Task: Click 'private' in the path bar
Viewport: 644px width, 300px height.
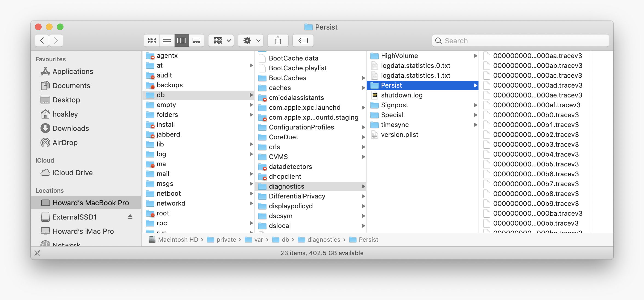Action: pyautogui.click(x=226, y=240)
